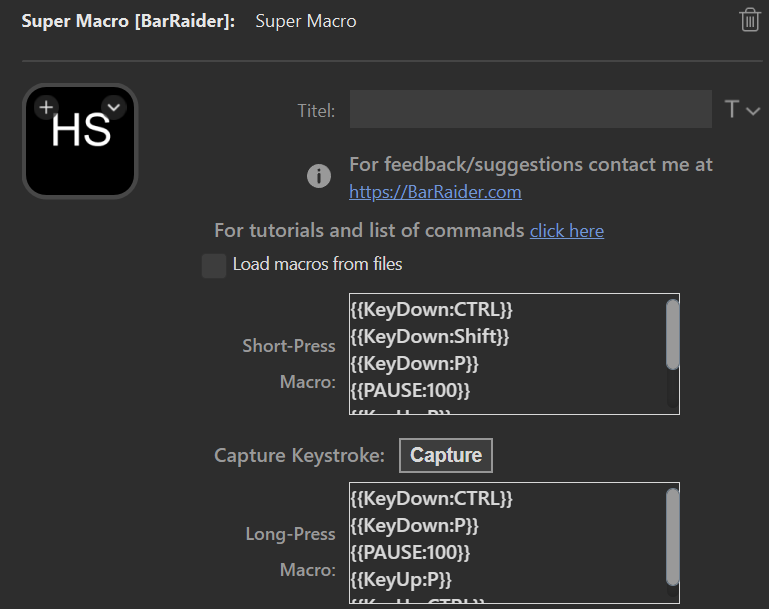Image resolution: width=769 pixels, height=609 pixels.
Task: Click the Short-Press Macro scrollbar
Action: pos(672,336)
